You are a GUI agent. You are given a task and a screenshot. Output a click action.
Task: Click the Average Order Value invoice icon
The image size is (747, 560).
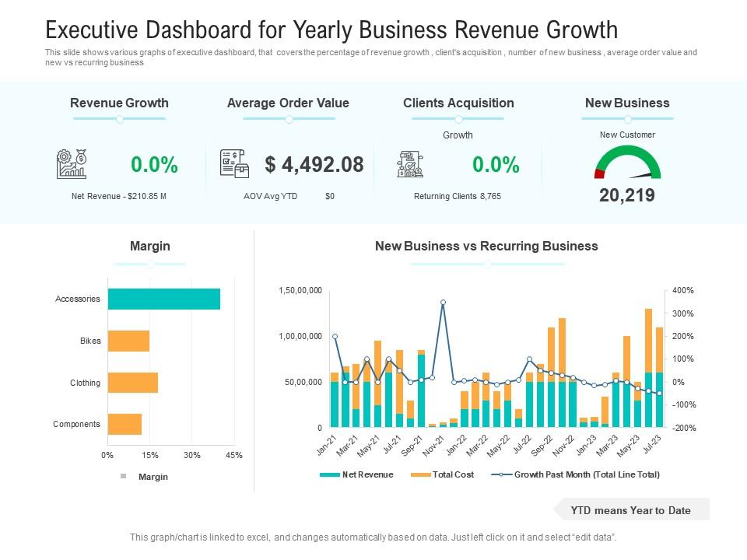pos(234,164)
